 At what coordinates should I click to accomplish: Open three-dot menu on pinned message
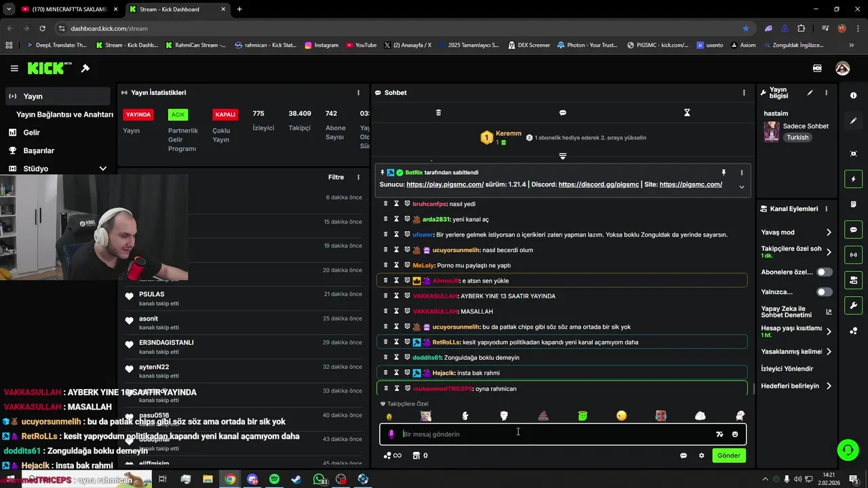[x=741, y=173]
